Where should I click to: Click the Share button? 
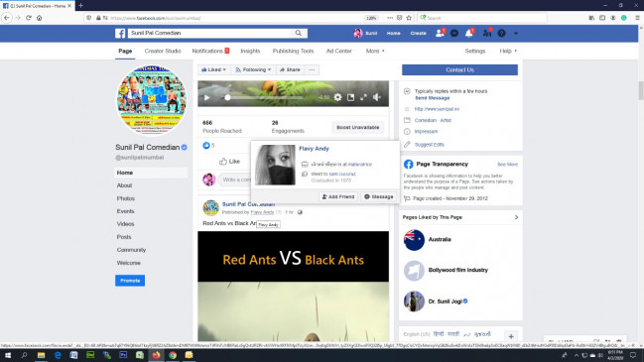[290, 69]
